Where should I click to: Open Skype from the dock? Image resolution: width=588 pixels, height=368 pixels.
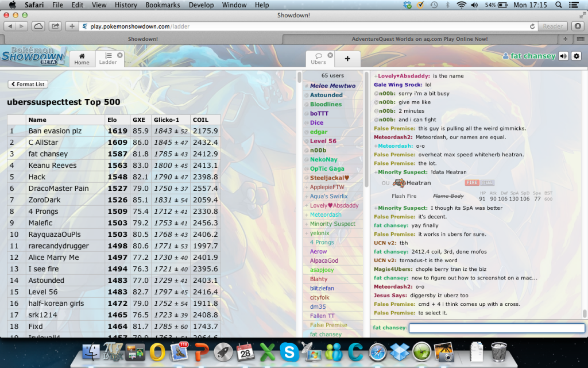pos(289,352)
